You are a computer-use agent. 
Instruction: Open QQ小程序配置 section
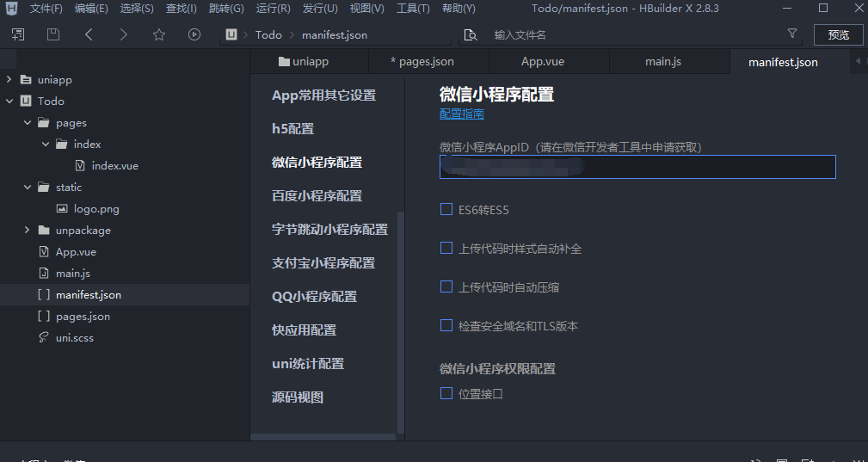click(315, 297)
